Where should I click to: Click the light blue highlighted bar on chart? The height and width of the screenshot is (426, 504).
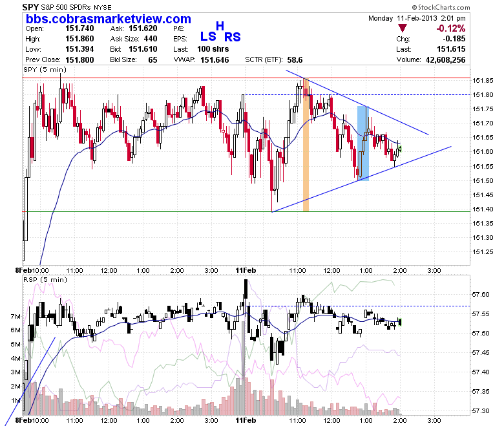[x=363, y=144]
